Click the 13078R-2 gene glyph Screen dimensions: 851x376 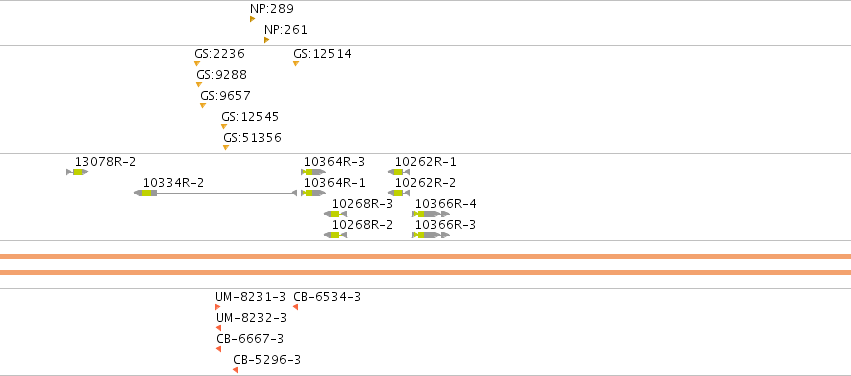(77, 172)
